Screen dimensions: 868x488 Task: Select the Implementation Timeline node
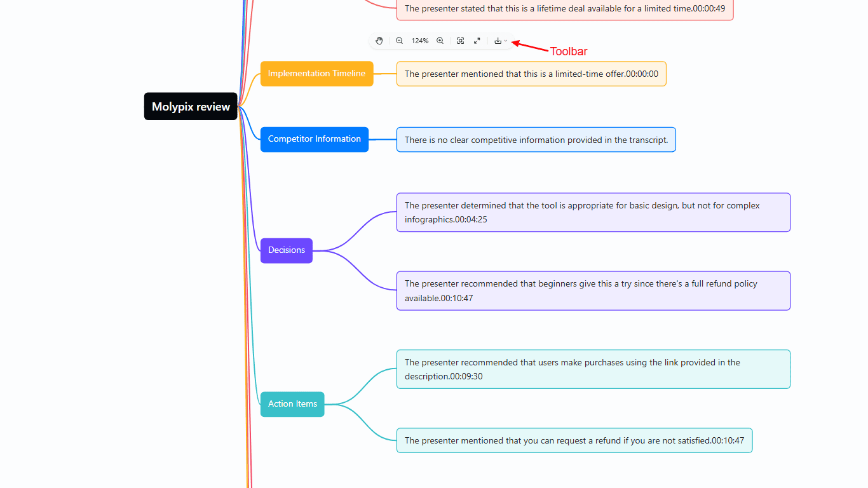(316, 74)
